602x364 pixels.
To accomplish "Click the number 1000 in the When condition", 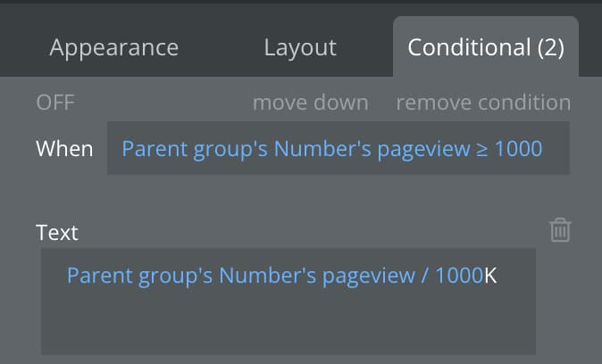I will (x=519, y=148).
